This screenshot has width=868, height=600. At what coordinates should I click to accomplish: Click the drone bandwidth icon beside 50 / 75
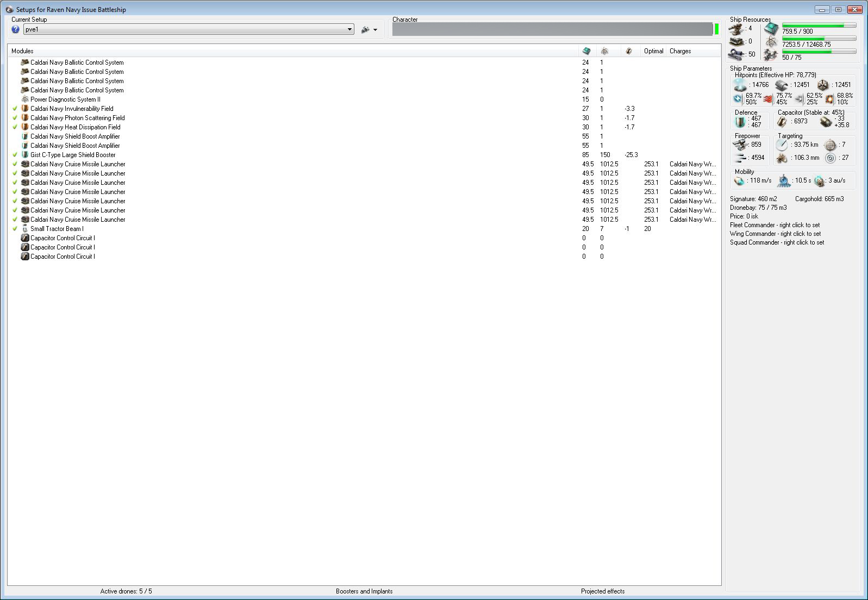(771, 55)
